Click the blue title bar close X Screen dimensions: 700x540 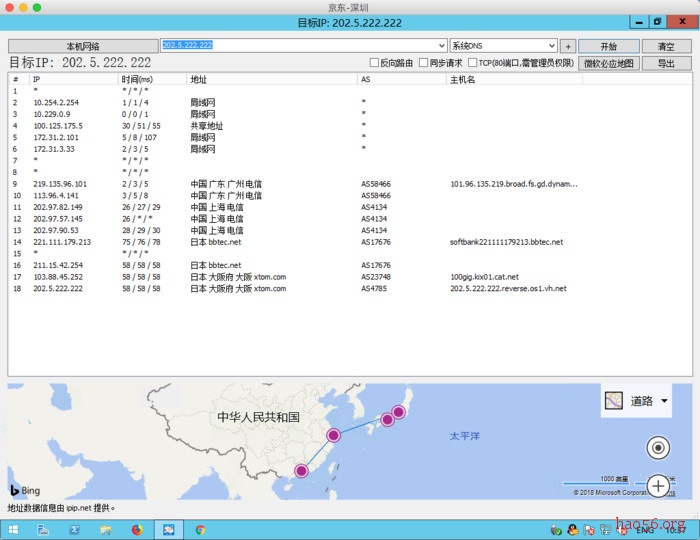click(682, 21)
